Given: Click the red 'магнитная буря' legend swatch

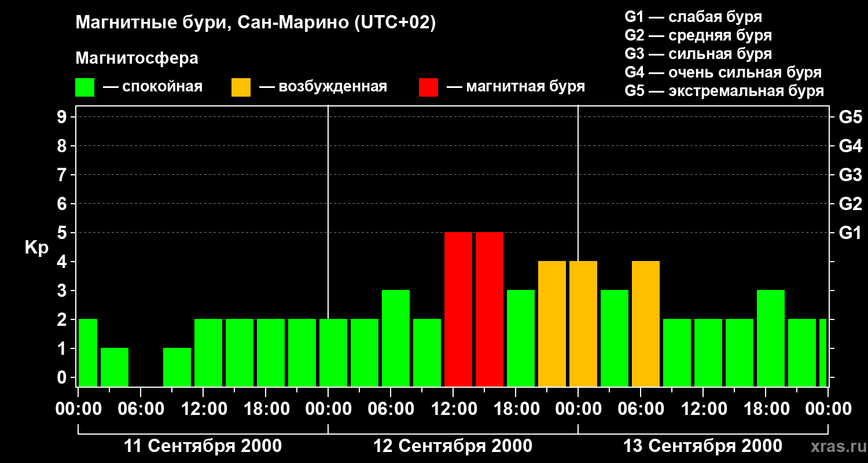Looking at the screenshot, I should coord(429,87).
